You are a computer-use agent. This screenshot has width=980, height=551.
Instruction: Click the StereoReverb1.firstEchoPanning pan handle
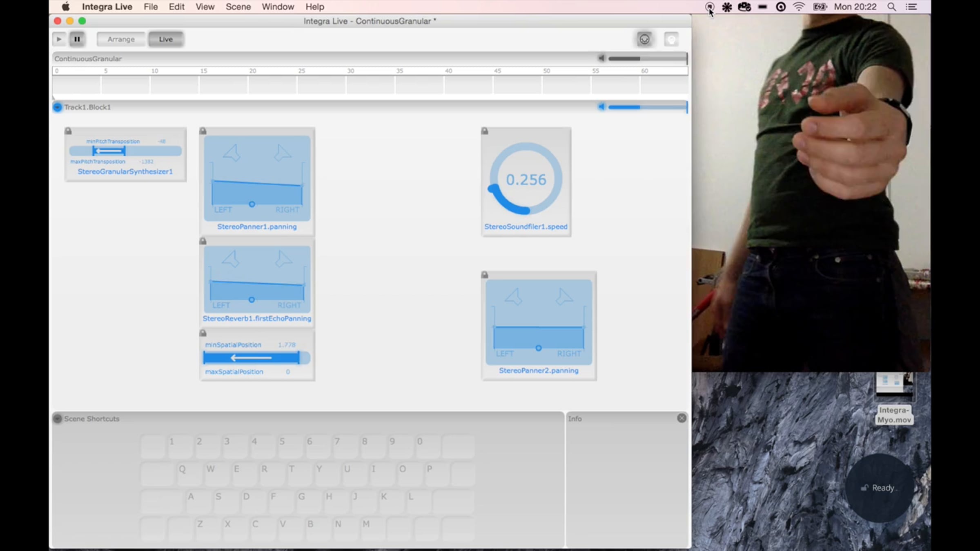[252, 300]
